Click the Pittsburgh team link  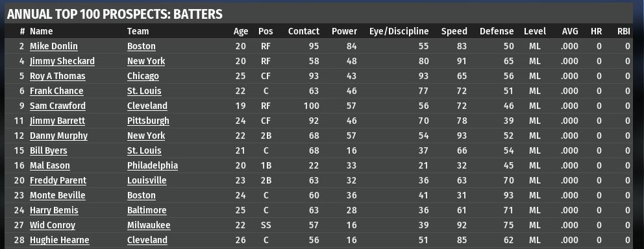tap(148, 121)
